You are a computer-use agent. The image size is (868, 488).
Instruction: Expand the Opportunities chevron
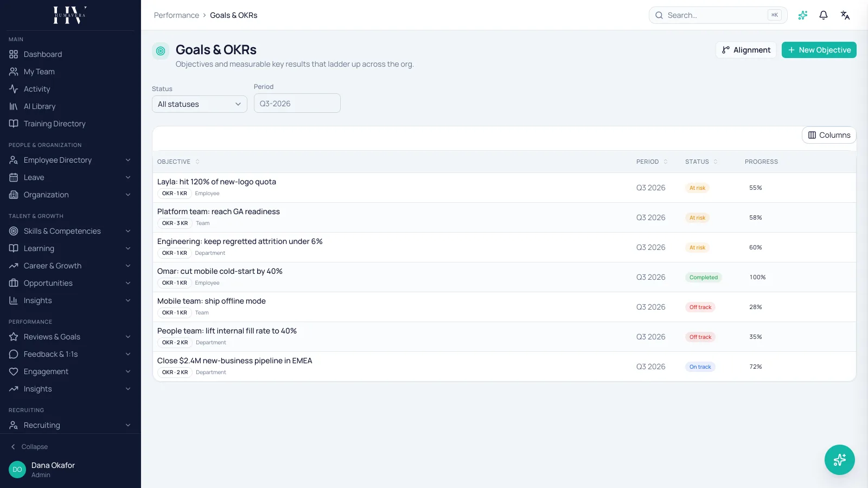[128, 283]
